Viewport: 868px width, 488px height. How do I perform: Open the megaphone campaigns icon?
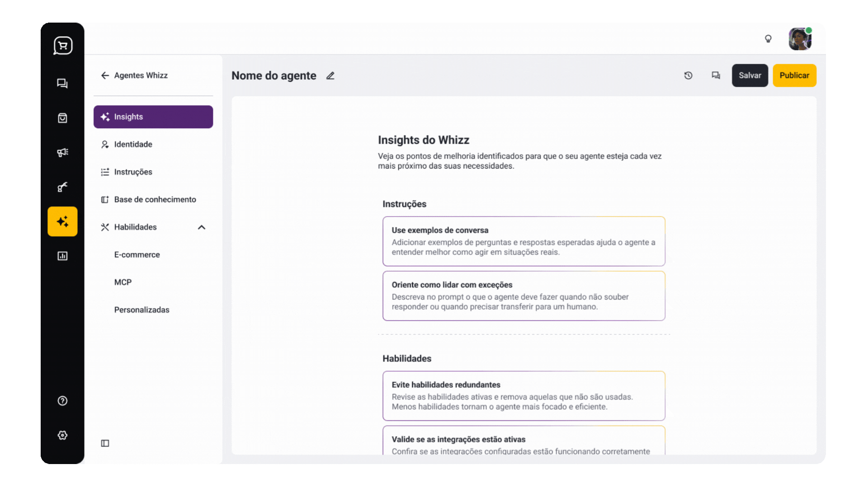click(x=62, y=152)
